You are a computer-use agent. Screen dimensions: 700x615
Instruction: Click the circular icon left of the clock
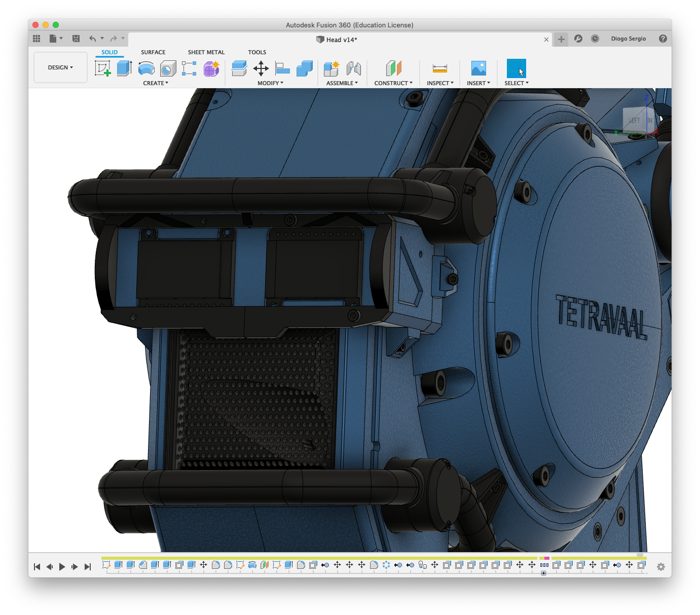(578, 39)
